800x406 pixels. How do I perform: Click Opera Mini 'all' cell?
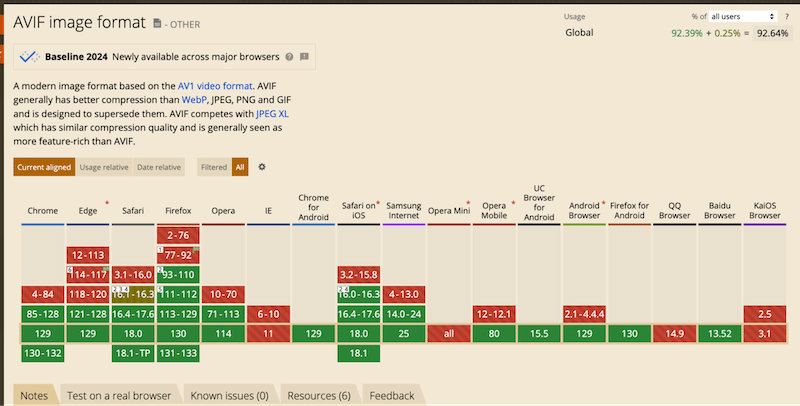point(449,334)
